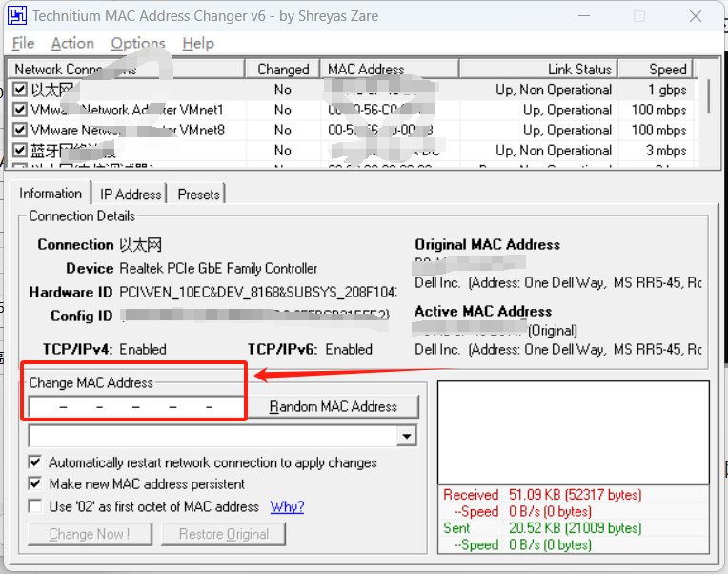This screenshot has width=728, height=574.
Task: Toggle automatically restart network connection option
Action: click(x=35, y=462)
